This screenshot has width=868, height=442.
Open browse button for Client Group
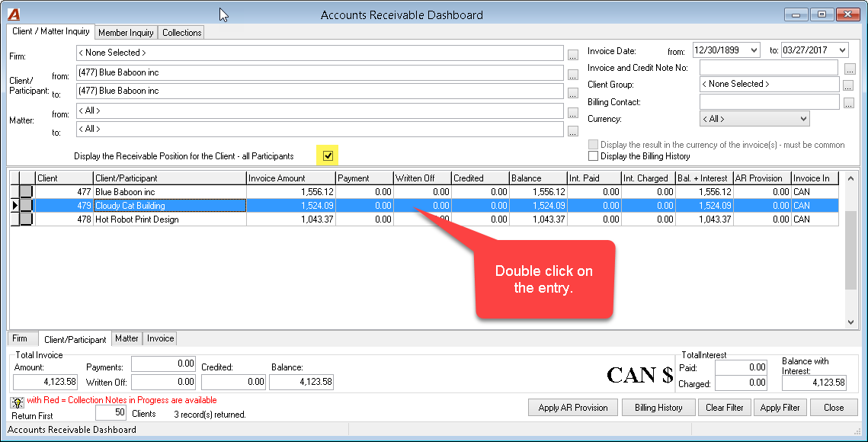tap(848, 85)
